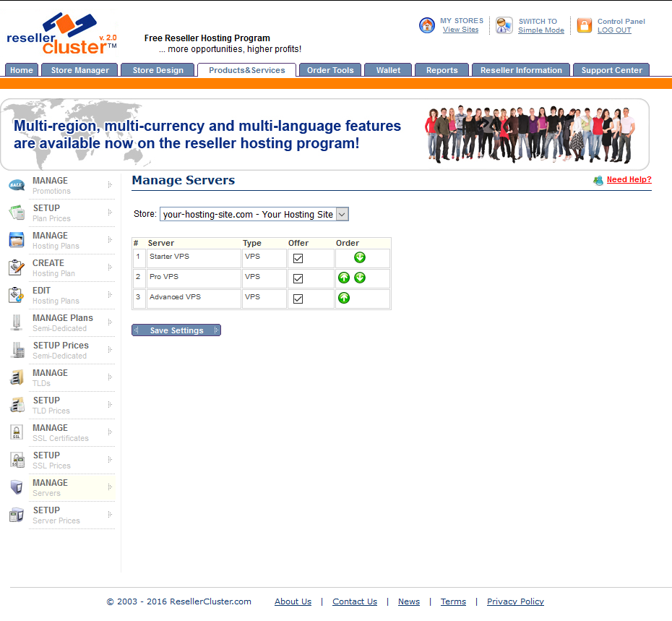Click the Setup Plan Prices icon
Screen dimensions: 672x621
click(x=17, y=213)
